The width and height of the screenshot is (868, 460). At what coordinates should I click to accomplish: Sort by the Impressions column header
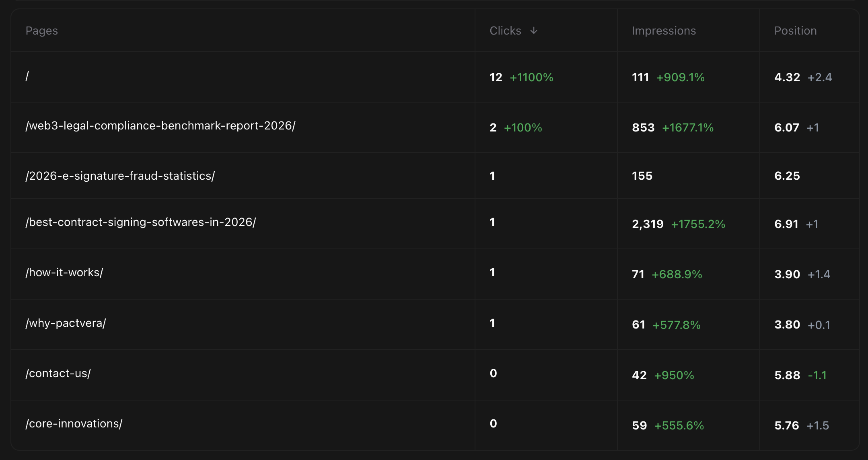[x=664, y=31]
